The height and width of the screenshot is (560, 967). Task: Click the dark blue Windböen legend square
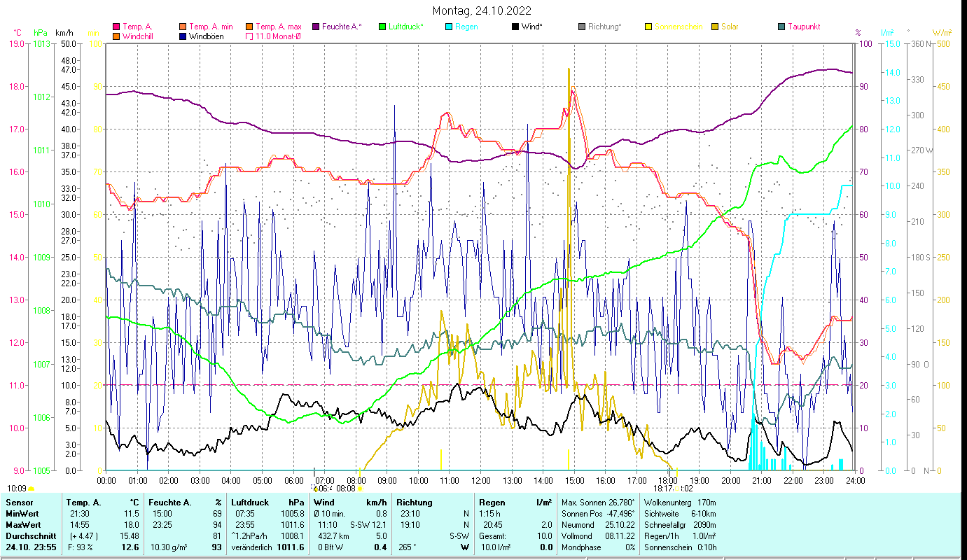[x=183, y=36]
